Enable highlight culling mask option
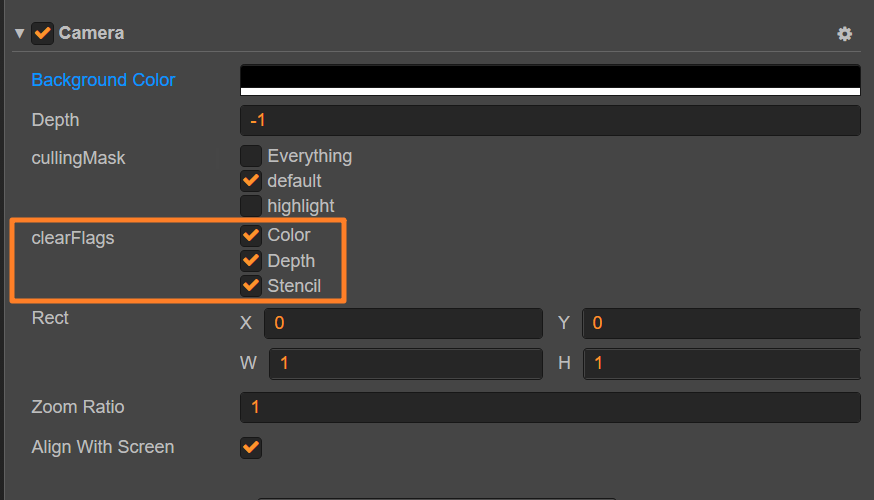 251,206
